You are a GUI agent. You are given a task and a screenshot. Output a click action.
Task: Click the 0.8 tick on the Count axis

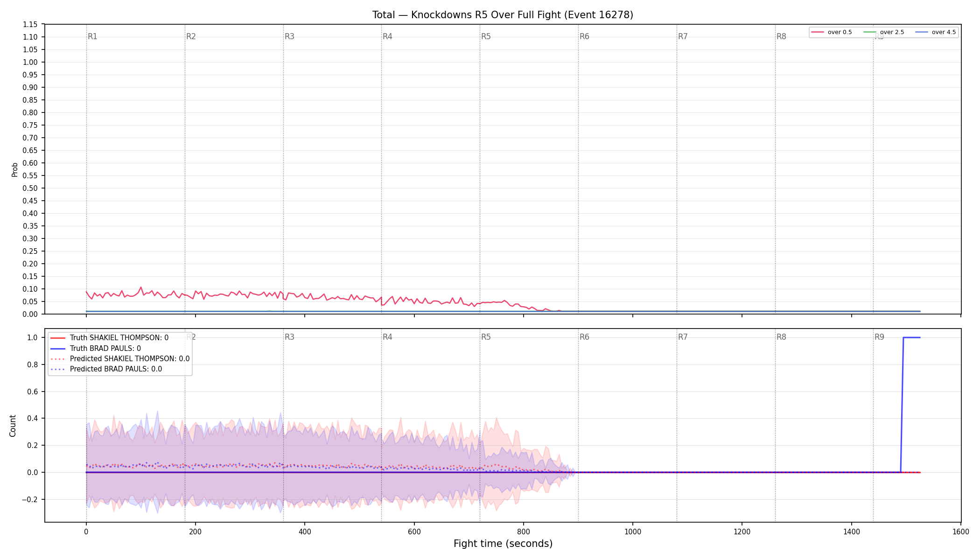click(x=33, y=364)
